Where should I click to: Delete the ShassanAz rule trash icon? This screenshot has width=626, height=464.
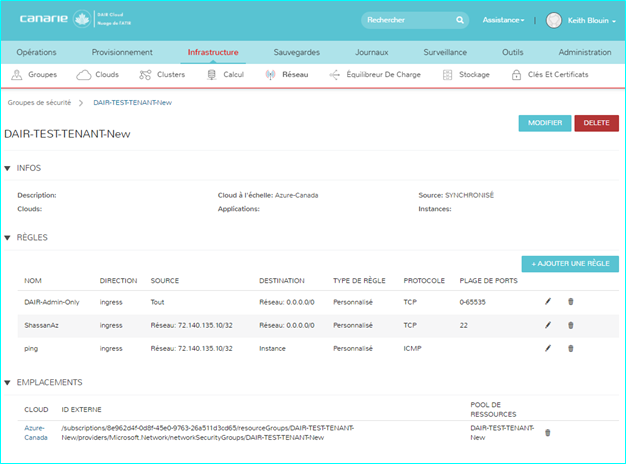[x=571, y=324]
